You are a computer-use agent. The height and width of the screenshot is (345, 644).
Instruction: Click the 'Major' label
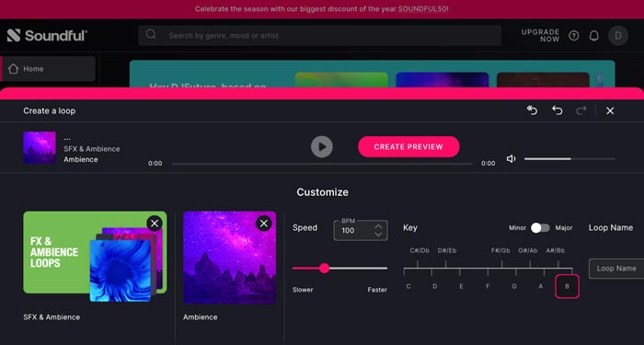[x=563, y=228]
